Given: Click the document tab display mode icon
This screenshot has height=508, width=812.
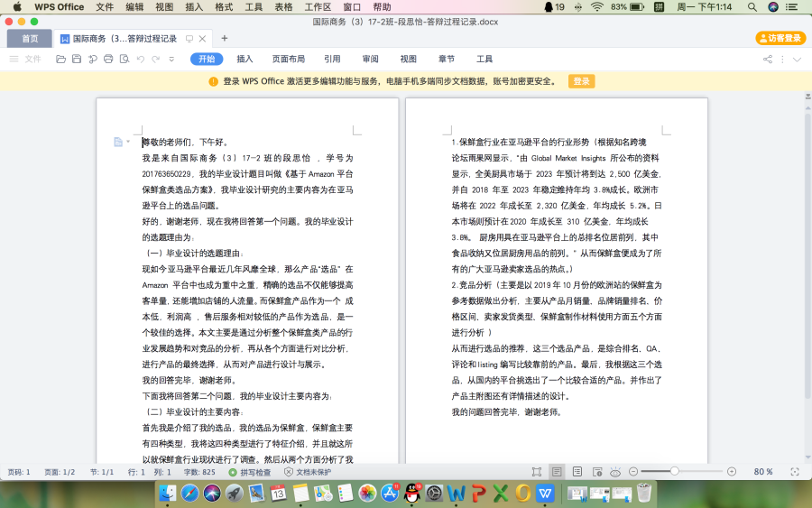Looking at the screenshot, I should coord(189,39).
